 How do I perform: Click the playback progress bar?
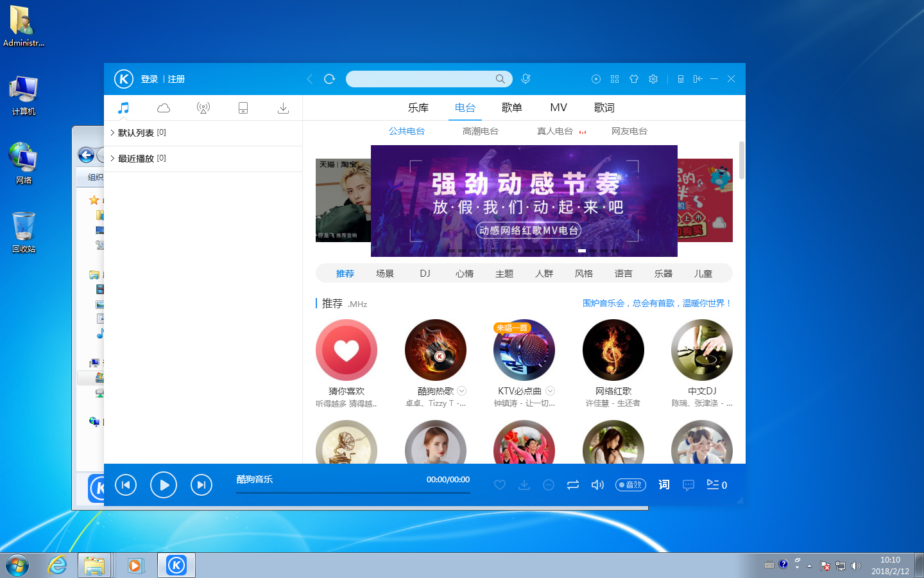coord(353,493)
